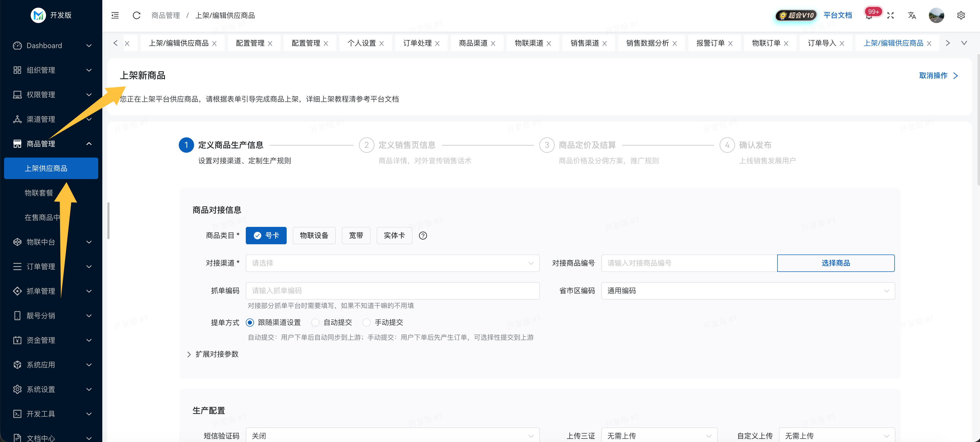Choose 物联设备 product category
The image size is (980, 442).
(314, 236)
